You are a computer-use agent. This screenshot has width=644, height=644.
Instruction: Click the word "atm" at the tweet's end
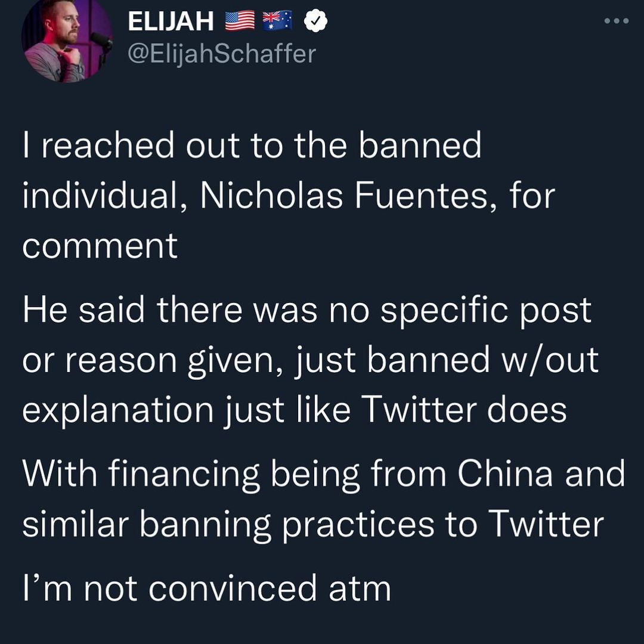coord(360,589)
